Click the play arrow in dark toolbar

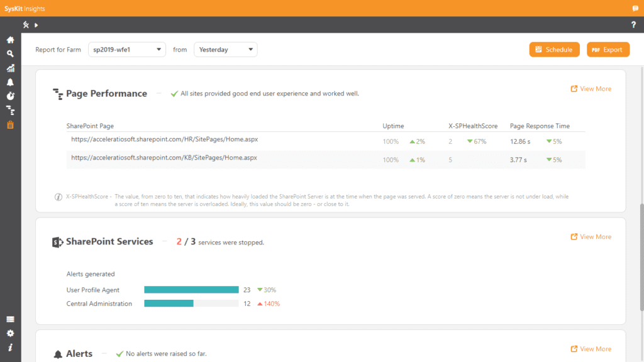36,25
